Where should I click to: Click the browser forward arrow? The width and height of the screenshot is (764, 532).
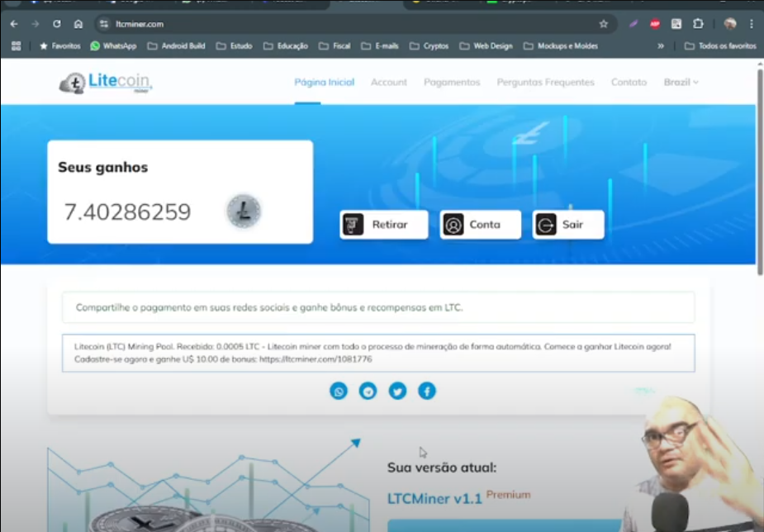35,24
